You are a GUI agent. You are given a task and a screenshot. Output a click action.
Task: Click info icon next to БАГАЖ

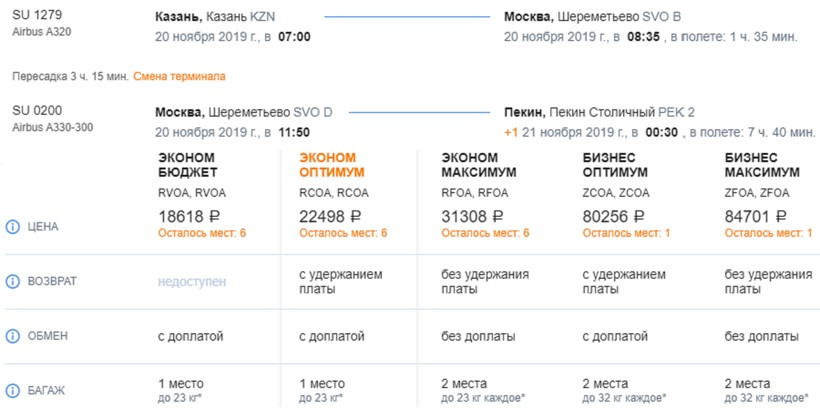[13, 389]
